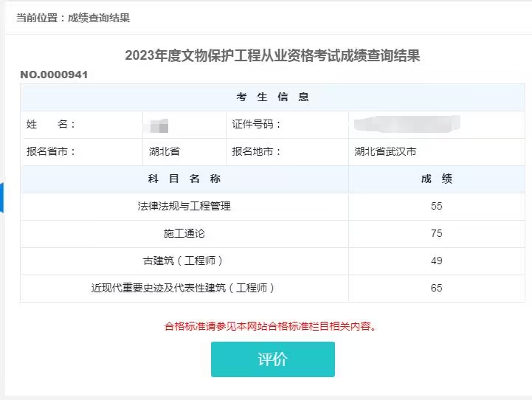
Task: Select the 湖北省武汉市 city value
Action: [385, 151]
